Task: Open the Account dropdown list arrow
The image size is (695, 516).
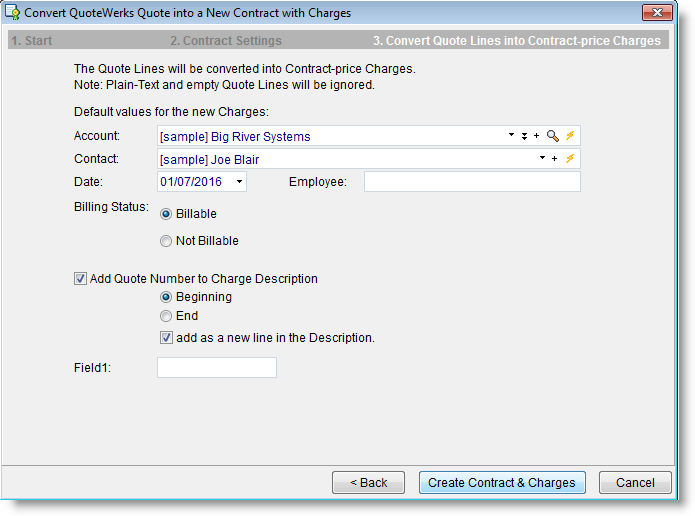Action: 511,136
